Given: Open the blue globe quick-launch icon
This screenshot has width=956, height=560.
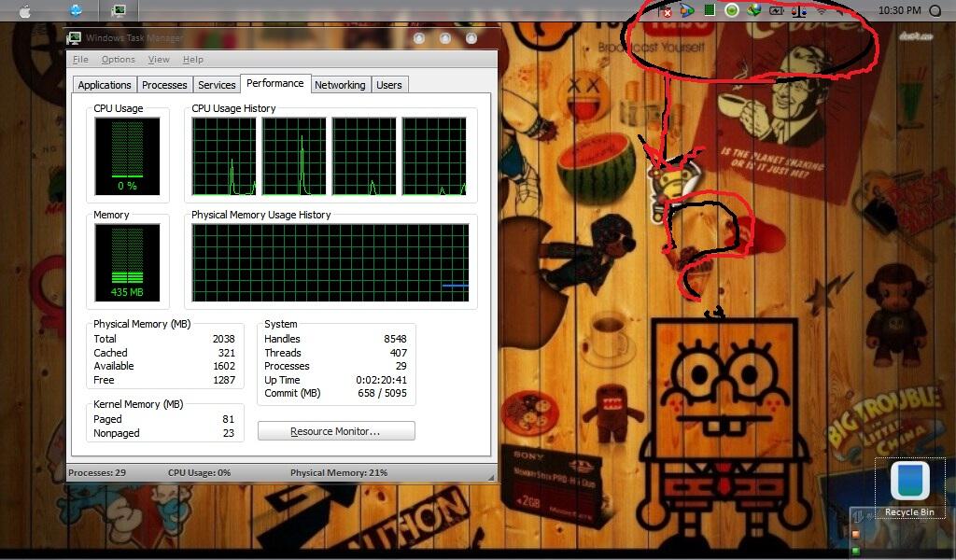Looking at the screenshot, I should click(x=76, y=10).
